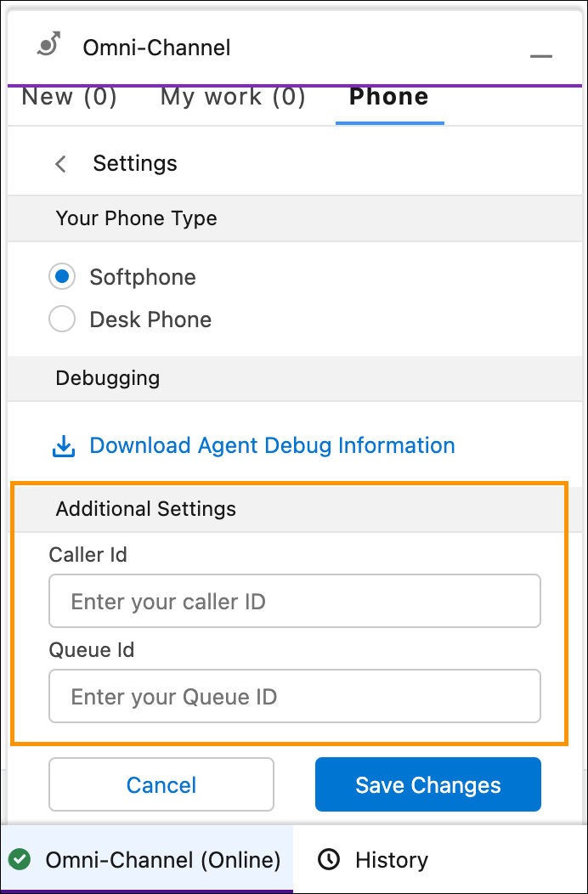588x894 pixels.
Task: Click the Your Phone Type section heading
Action: (x=136, y=218)
